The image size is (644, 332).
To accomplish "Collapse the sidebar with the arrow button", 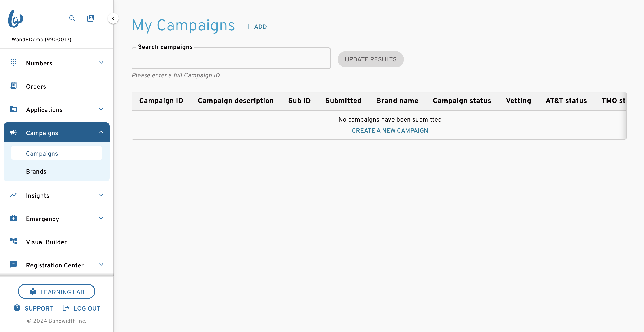I will (x=113, y=18).
